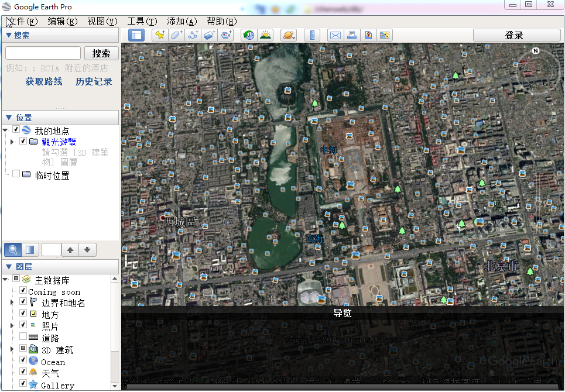Open the 添加(A) menu
This screenshot has width=565, height=392.
(182, 22)
